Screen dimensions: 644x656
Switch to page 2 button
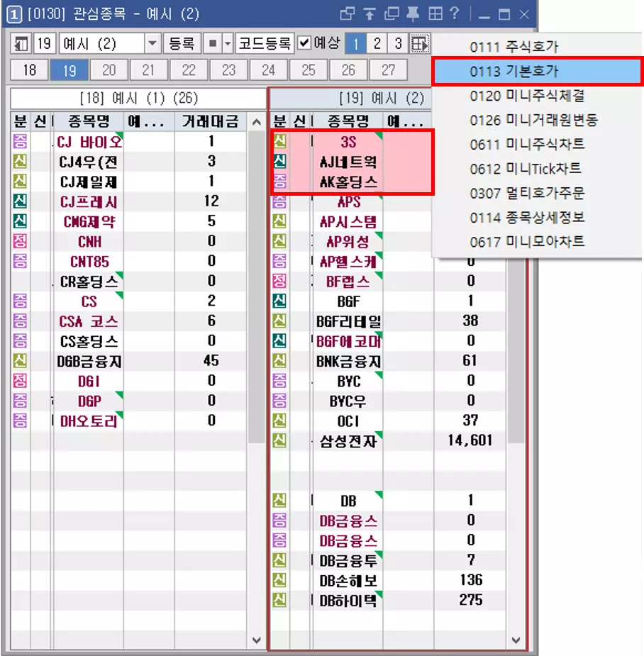pyautogui.click(x=377, y=43)
